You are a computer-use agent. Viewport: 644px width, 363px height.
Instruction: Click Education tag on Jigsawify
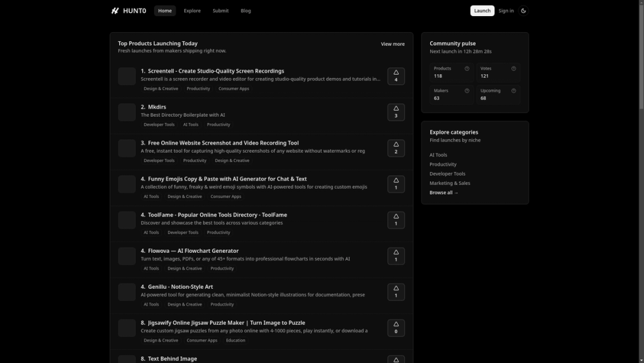point(235,340)
